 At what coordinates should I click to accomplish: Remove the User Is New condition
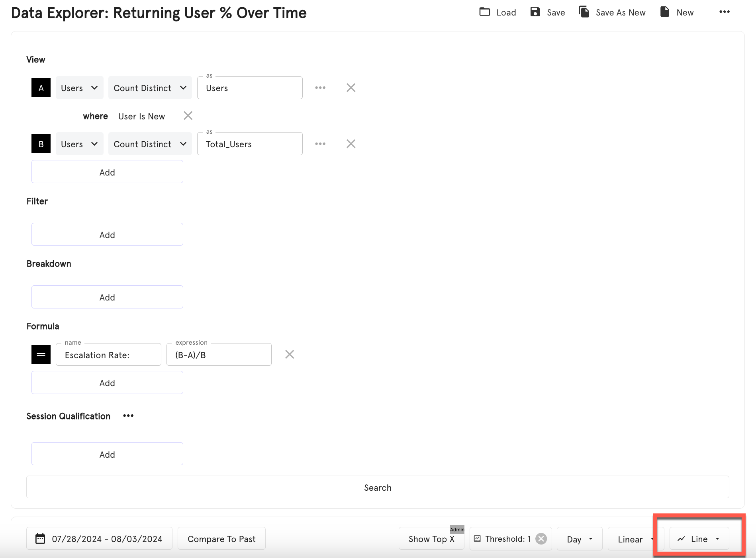click(188, 116)
